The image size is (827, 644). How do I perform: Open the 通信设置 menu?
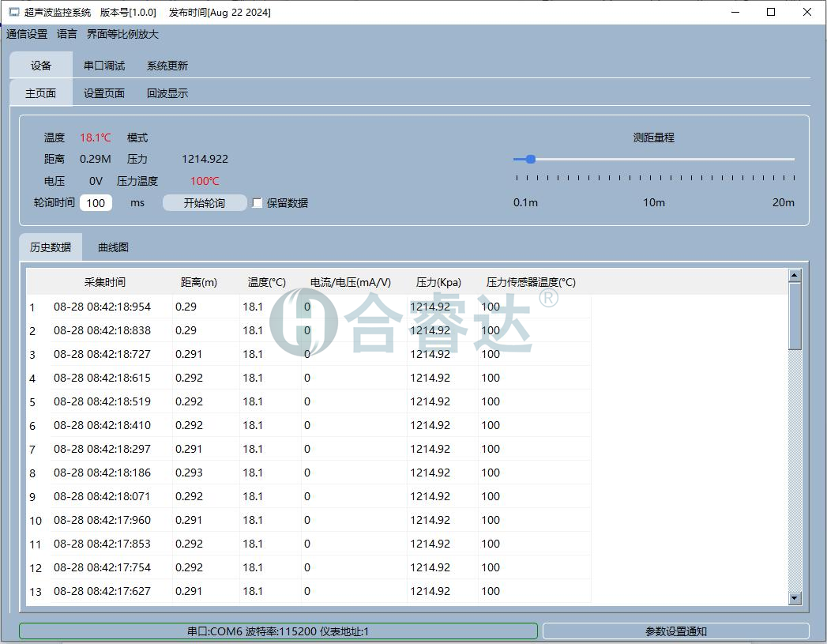click(x=27, y=34)
